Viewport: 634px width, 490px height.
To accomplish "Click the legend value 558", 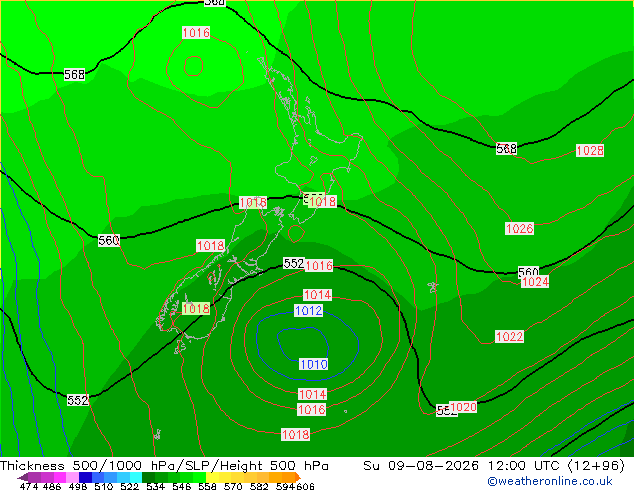I will pos(207,486).
